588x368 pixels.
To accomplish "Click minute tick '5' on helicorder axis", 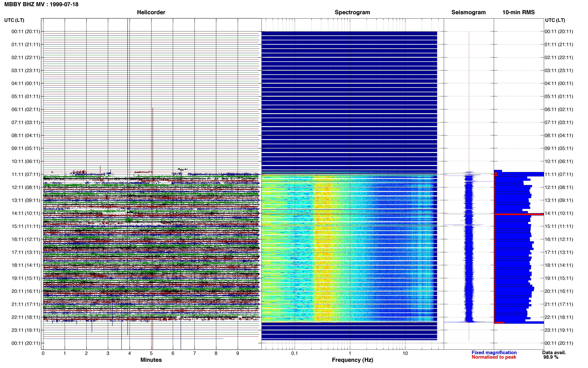I will [151, 353].
